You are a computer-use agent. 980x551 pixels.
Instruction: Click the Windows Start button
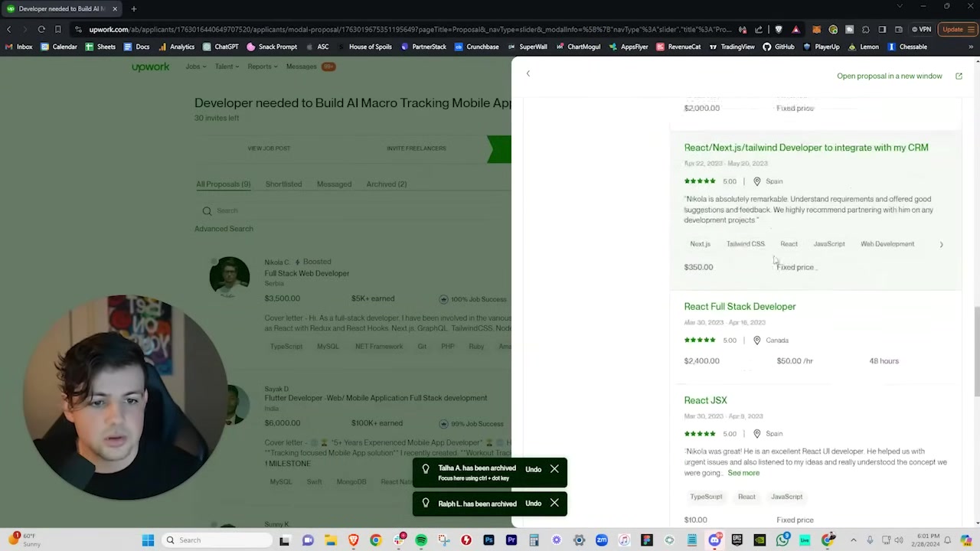coord(148,540)
